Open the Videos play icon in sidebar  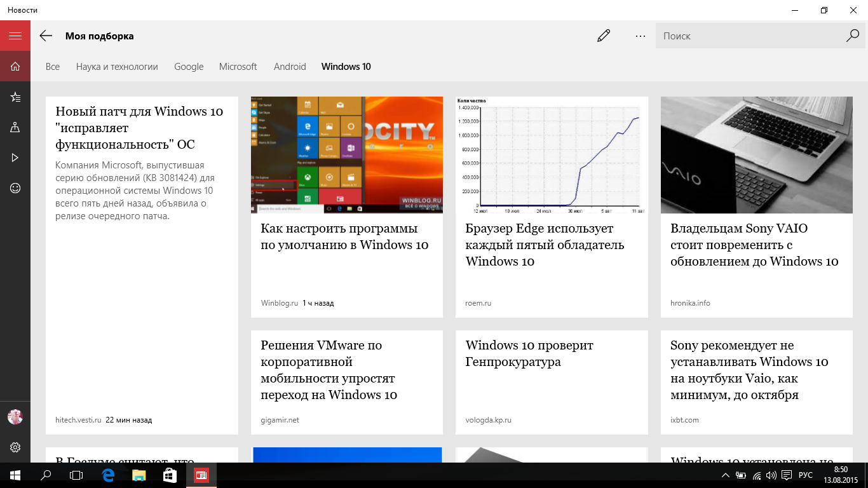[15, 158]
